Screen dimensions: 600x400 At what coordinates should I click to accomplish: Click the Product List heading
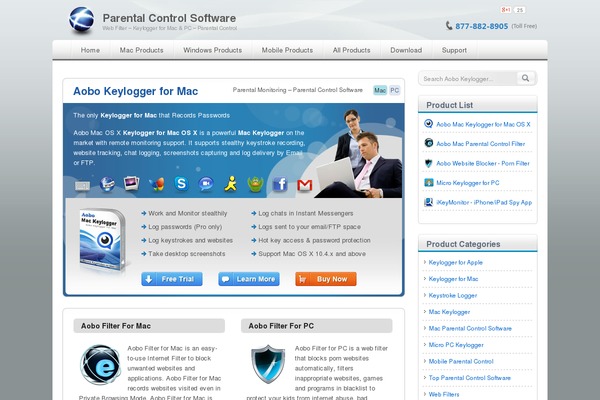pos(450,105)
